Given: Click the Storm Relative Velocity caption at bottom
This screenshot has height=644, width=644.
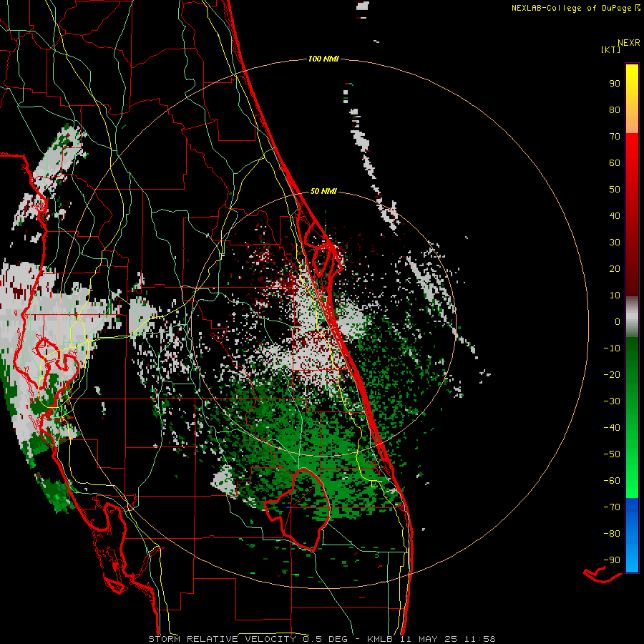Looking at the screenshot, I should pyautogui.click(x=321, y=639).
